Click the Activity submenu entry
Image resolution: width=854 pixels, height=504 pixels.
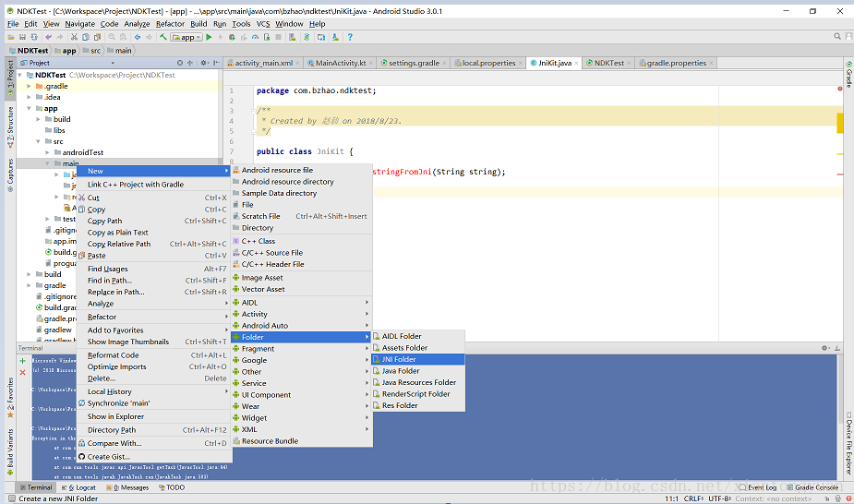click(302, 314)
